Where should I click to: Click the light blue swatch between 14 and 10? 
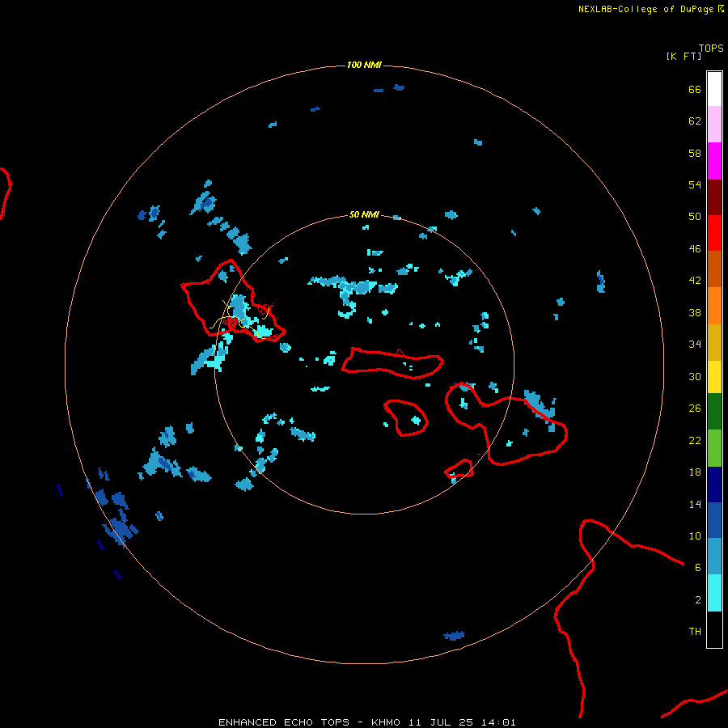714,556
